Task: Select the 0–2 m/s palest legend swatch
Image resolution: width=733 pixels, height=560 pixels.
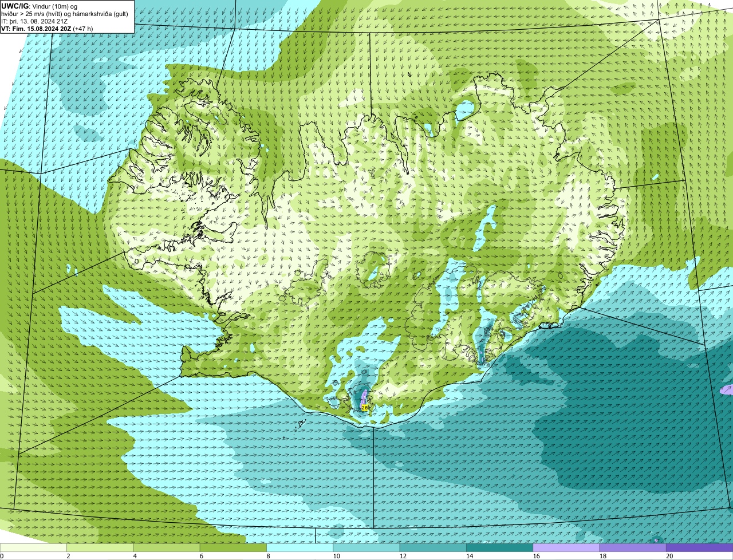Action: pyautogui.click(x=33, y=547)
